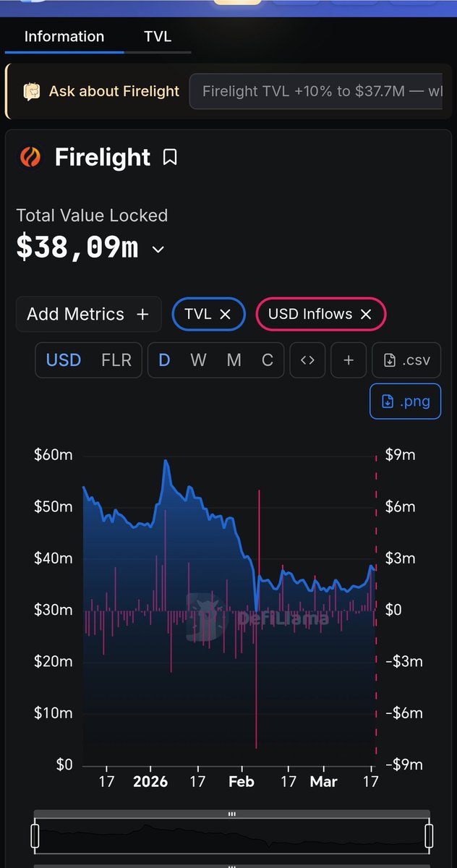Click right handle of range slider
Image resolution: width=457 pixels, height=868 pixels.
pyautogui.click(x=429, y=835)
